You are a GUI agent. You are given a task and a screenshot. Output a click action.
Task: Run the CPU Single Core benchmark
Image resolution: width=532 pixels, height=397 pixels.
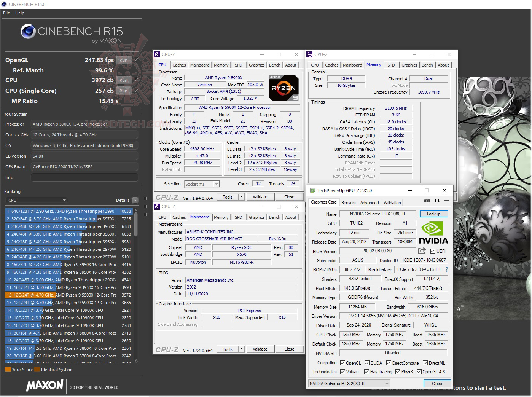(123, 91)
